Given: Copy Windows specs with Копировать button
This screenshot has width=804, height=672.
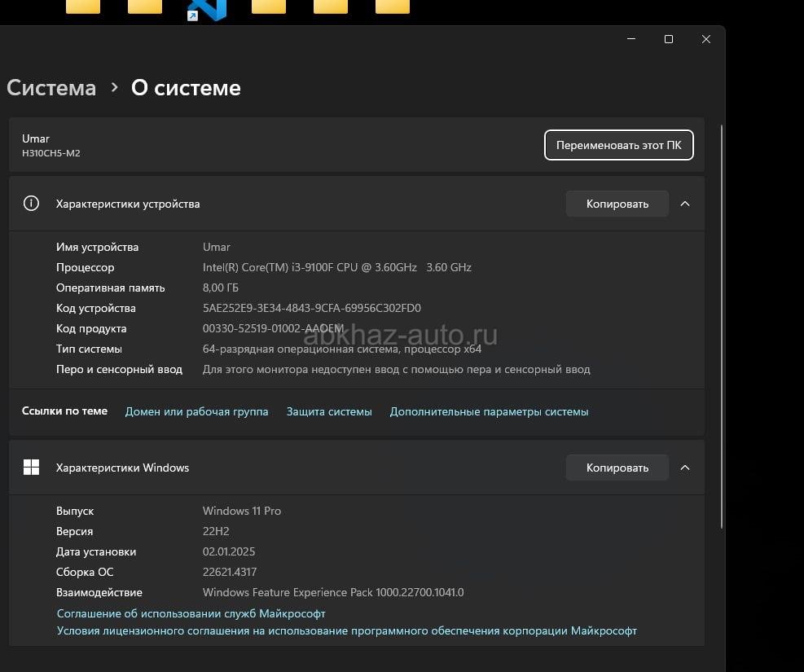Looking at the screenshot, I should click(x=617, y=468).
